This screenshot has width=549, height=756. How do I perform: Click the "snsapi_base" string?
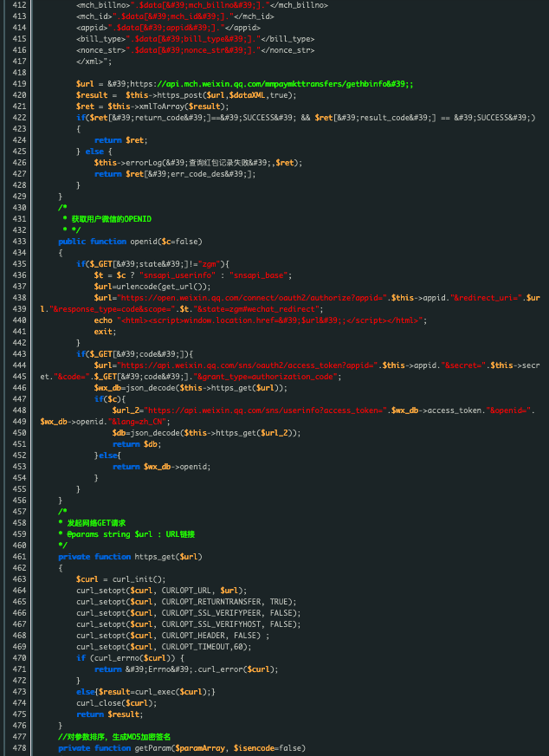pyautogui.click(x=258, y=275)
